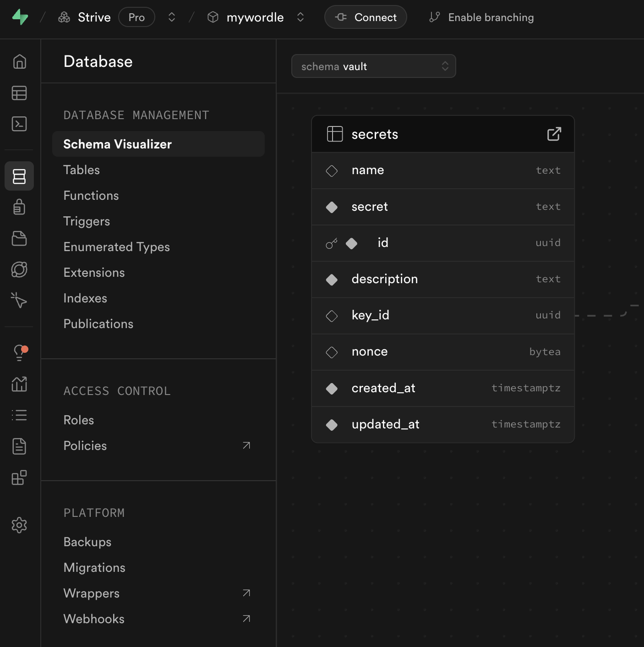Click the Supabase lightning logo
This screenshot has width=644, height=647.
(20, 17)
